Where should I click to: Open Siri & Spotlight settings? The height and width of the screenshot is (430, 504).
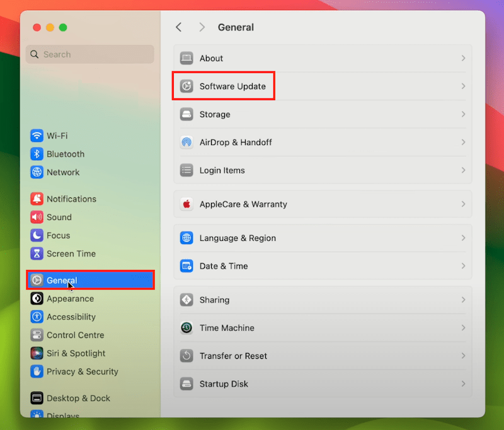click(x=37, y=353)
